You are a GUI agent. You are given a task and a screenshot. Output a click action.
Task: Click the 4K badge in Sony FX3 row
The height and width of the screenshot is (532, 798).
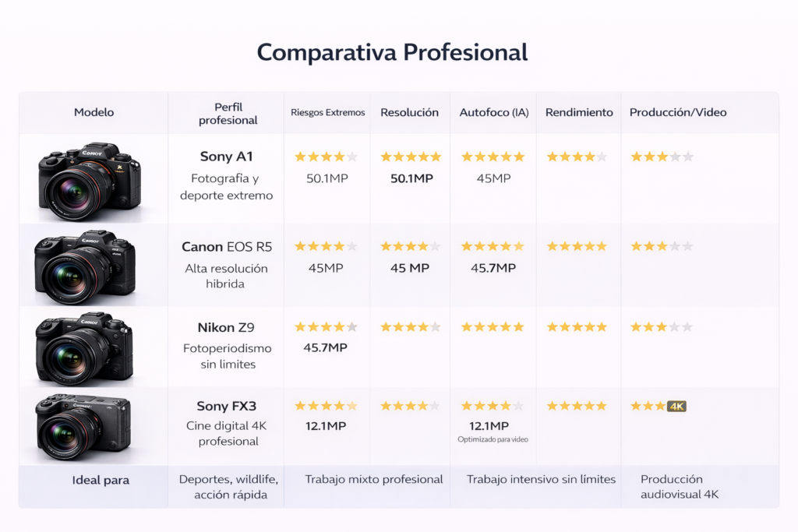point(676,407)
